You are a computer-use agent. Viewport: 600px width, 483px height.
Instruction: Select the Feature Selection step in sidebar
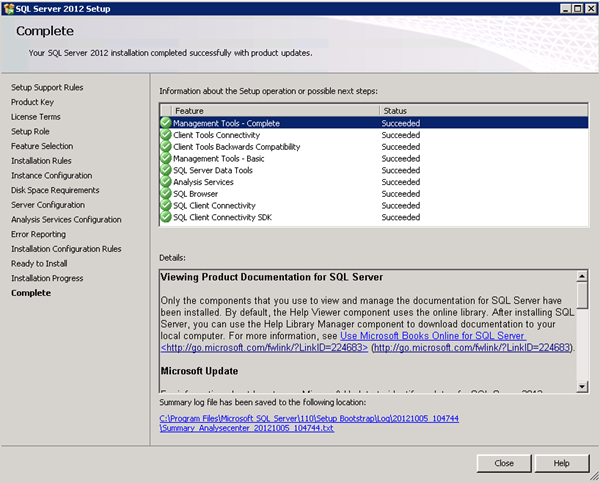tap(42, 146)
